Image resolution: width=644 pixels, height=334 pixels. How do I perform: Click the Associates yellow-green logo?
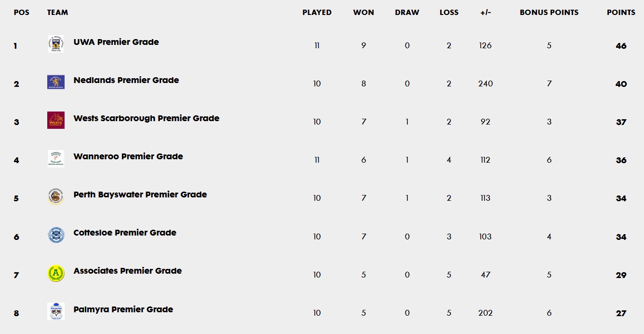[56, 273]
